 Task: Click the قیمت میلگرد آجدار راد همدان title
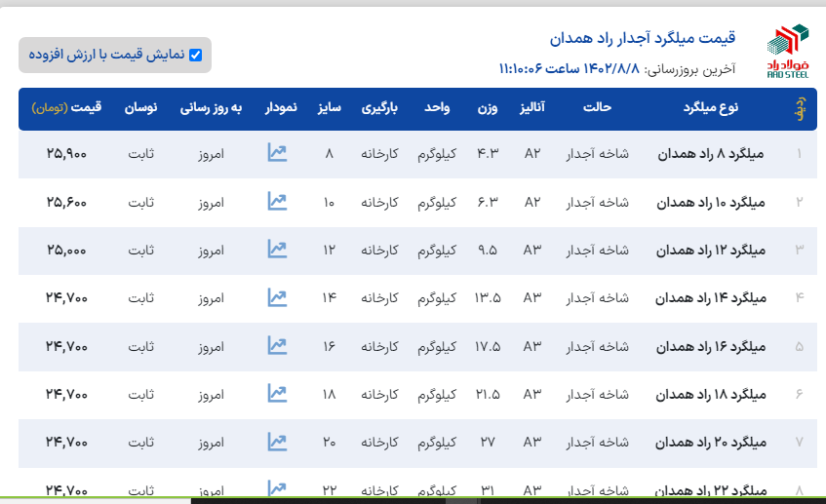pos(642,39)
